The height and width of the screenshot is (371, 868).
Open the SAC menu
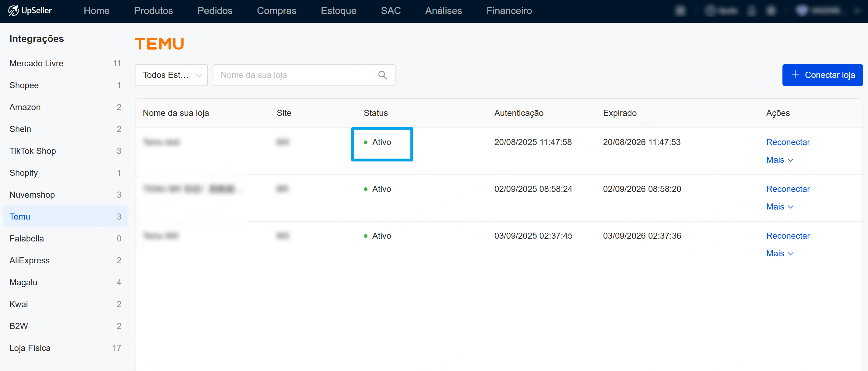point(391,11)
